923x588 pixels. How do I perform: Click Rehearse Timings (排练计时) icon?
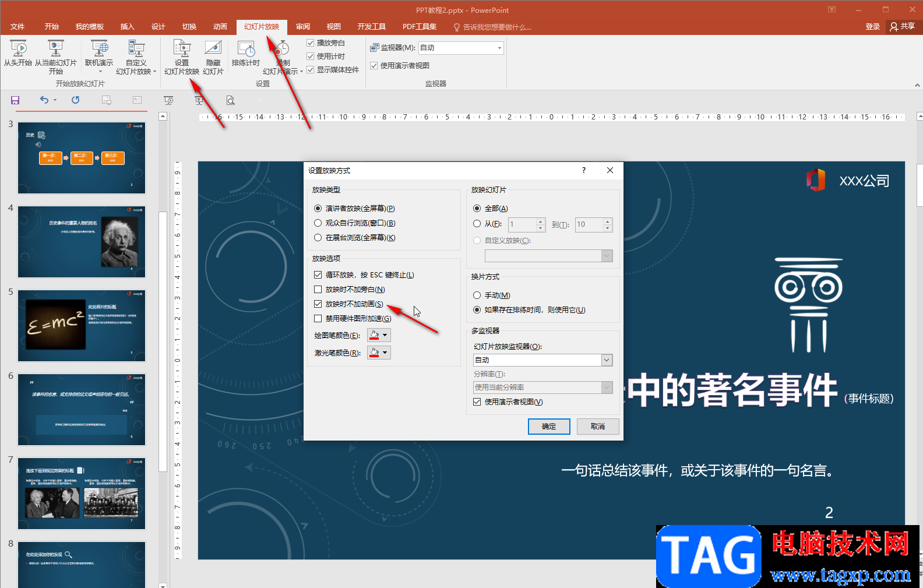pyautogui.click(x=246, y=54)
